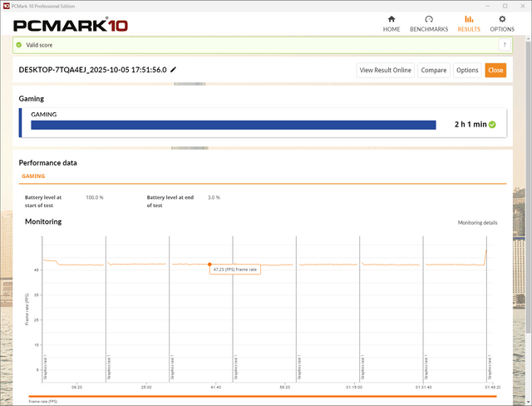The image size is (532, 406).
Task: Open the Benchmarks gauge icon
Action: [429, 19]
